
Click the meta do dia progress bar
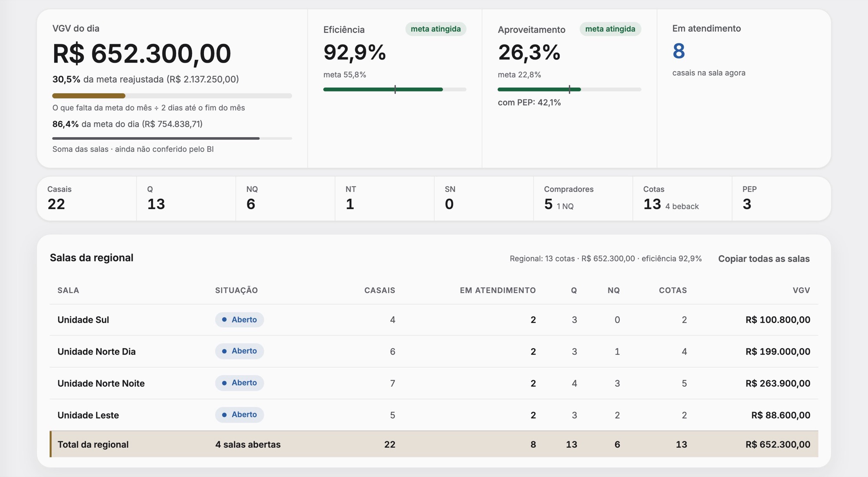[x=172, y=138]
